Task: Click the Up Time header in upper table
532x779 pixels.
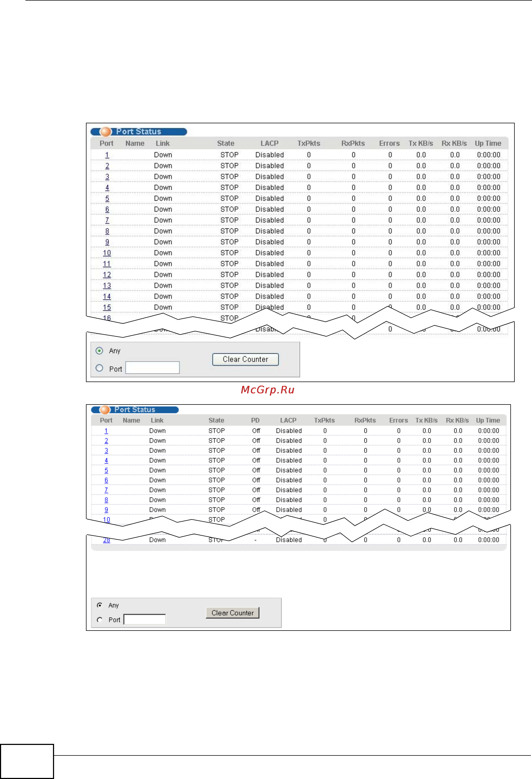Action: pyautogui.click(x=488, y=144)
